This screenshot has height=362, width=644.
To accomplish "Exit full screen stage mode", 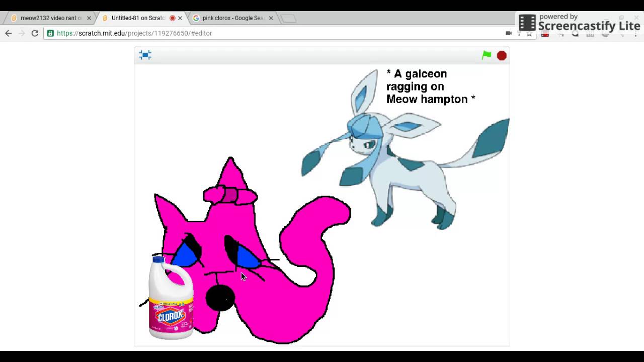I will [x=145, y=55].
